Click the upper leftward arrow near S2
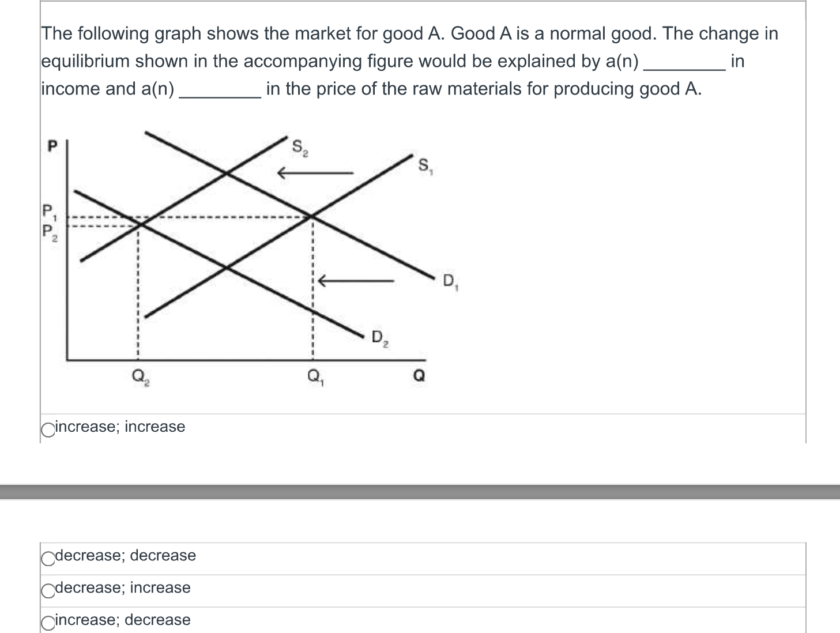 coord(317,172)
